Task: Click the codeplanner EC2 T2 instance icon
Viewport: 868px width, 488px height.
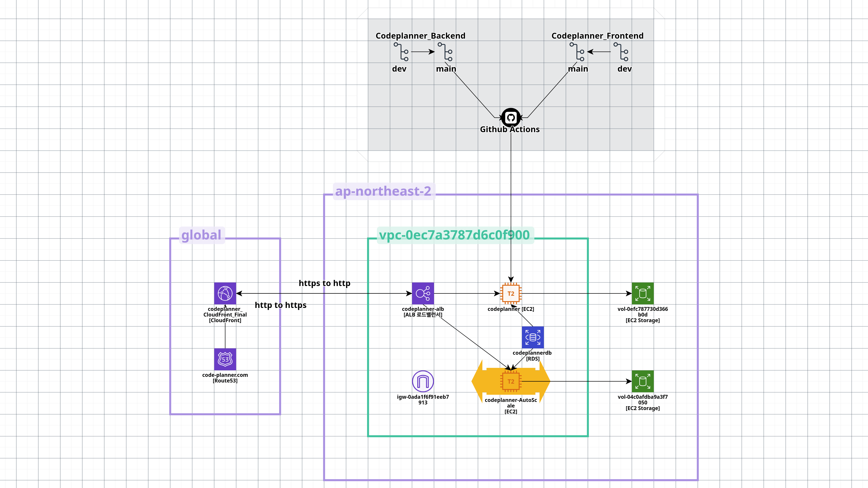Action: click(x=511, y=293)
